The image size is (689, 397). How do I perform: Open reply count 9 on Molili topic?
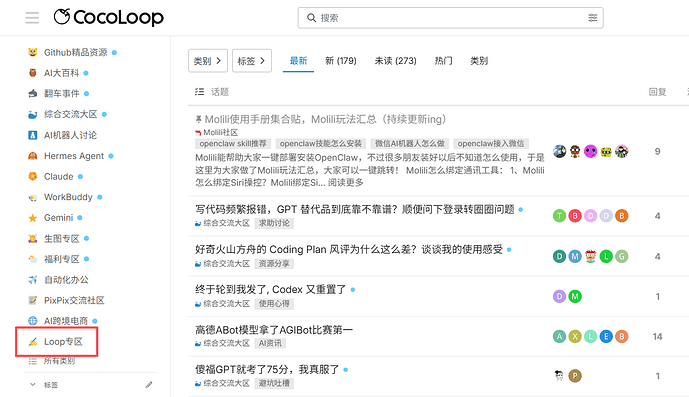pyautogui.click(x=657, y=152)
